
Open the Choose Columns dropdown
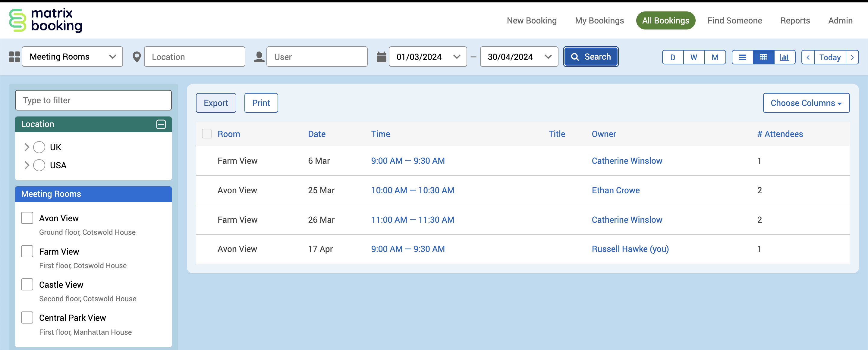806,103
